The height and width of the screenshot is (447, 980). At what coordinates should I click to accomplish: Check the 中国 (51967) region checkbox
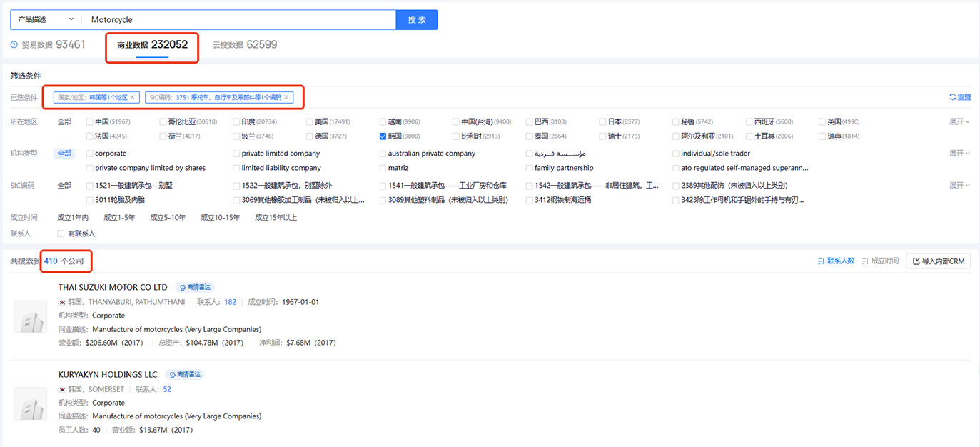(89, 122)
